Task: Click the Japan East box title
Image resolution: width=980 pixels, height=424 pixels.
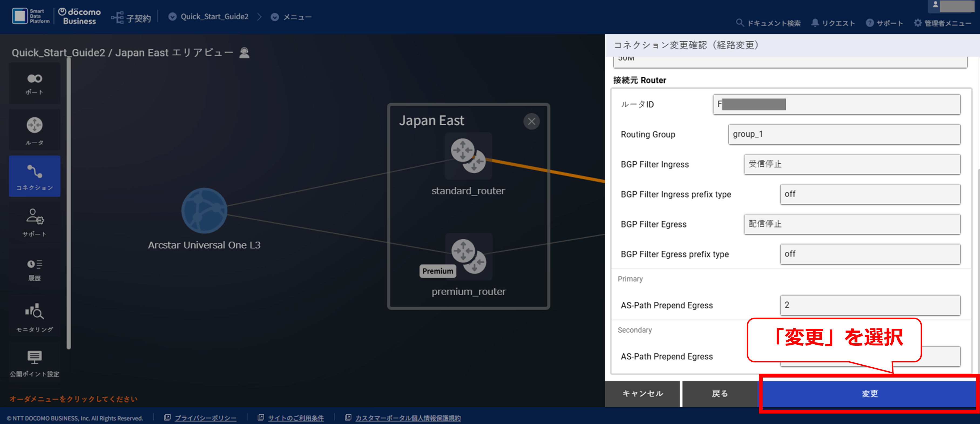Action: click(x=431, y=121)
